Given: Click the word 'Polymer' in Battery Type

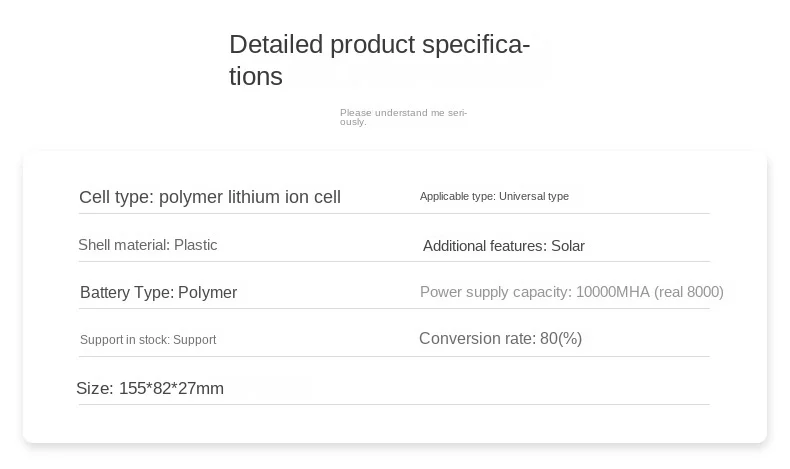Looking at the screenshot, I should [x=208, y=293].
